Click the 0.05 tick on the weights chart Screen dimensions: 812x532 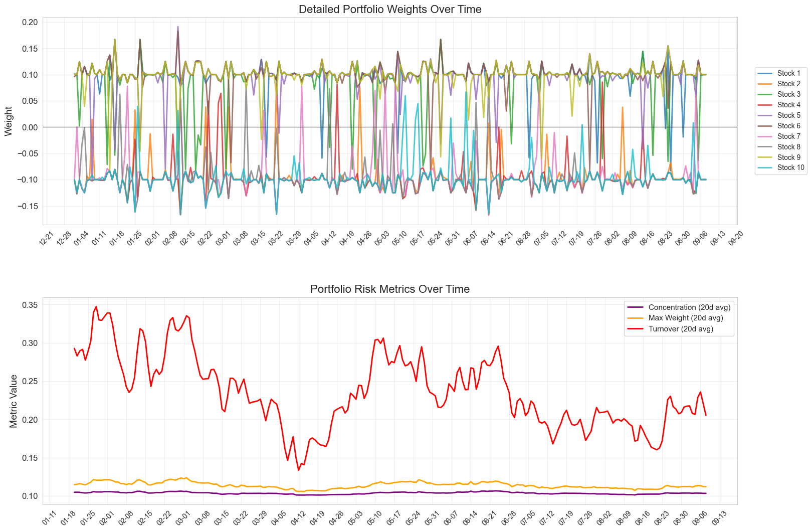coord(30,101)
